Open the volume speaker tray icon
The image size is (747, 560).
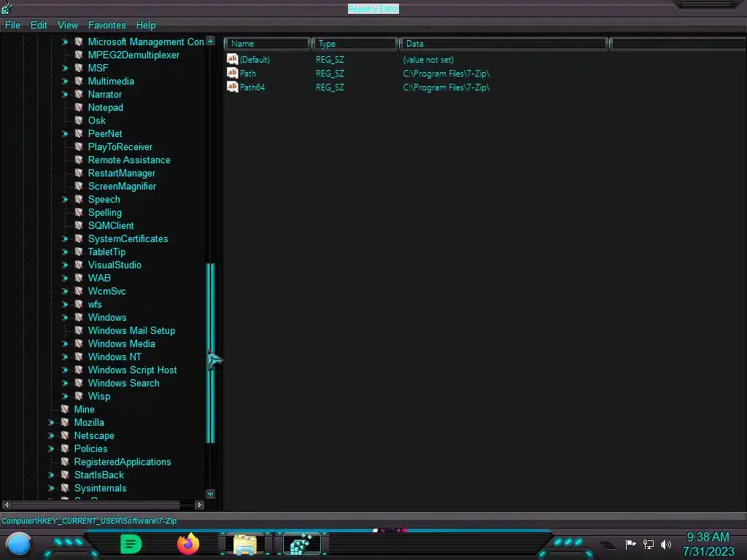tap(666, 544)
